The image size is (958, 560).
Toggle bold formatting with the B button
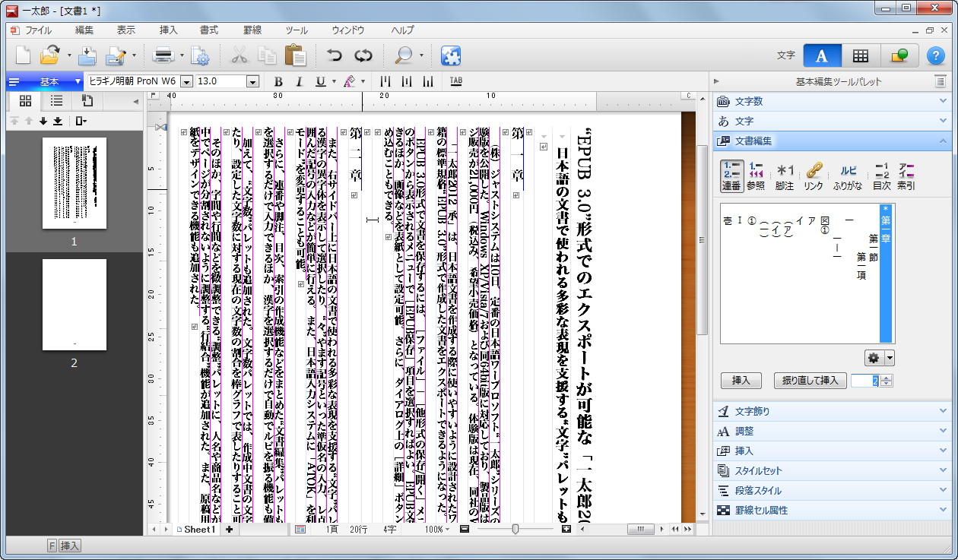(278, 81)
